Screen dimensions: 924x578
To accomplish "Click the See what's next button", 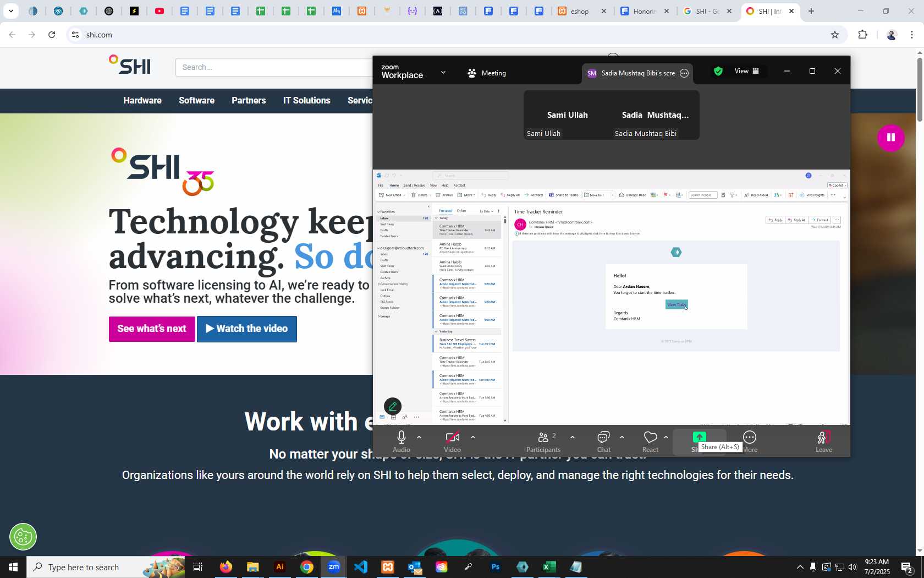I will click(x=152, y=329).
